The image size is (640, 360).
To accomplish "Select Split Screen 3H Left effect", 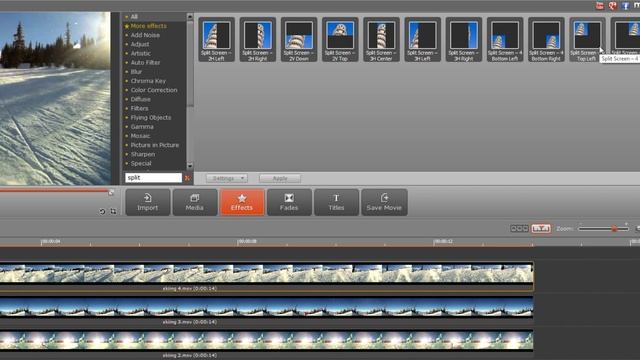I will [x=422, y=40].
